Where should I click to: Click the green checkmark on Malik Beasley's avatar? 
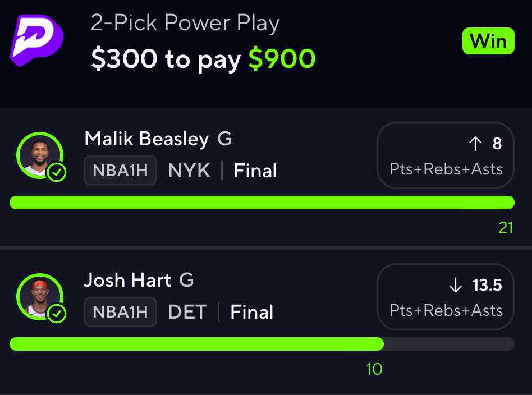coord(56,173)
